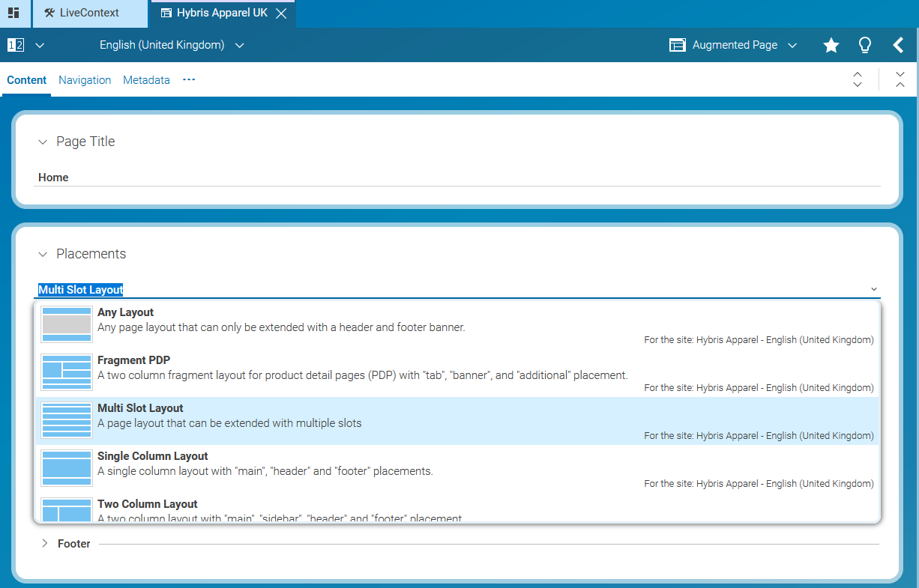Click the star favorites icon
This screenshot has height=588, width=919.
[x=831, y=45]
